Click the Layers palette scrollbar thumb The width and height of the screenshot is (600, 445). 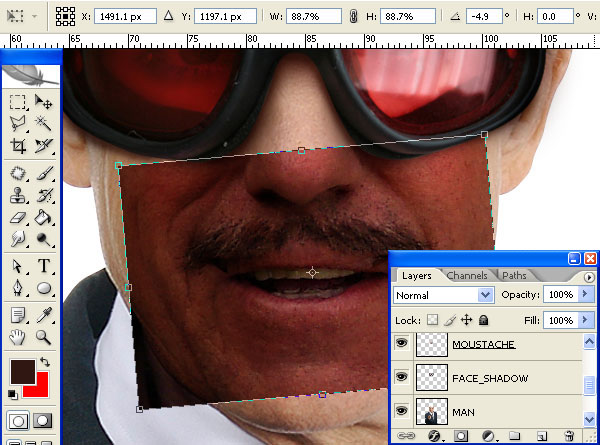(x=590, y=385)
